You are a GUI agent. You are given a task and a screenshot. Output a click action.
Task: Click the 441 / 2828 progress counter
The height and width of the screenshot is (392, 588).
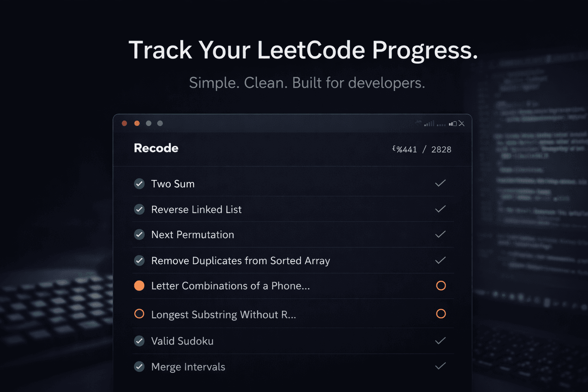[x=423, y=149]
